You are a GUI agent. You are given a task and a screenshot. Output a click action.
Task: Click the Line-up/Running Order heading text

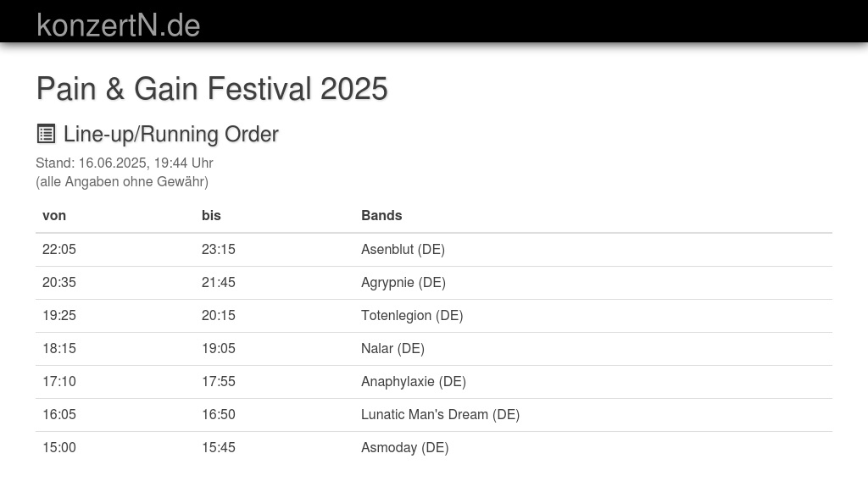tap(170, 134)
